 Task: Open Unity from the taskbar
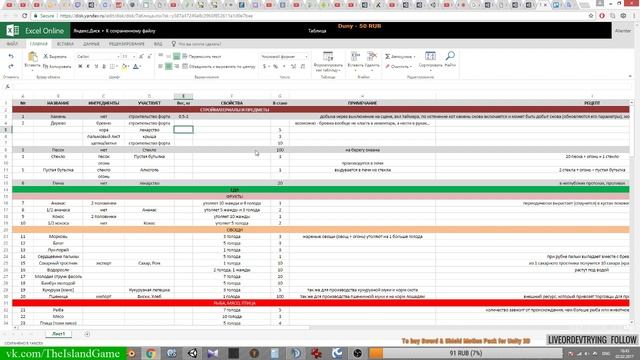[x=193, y=353]
